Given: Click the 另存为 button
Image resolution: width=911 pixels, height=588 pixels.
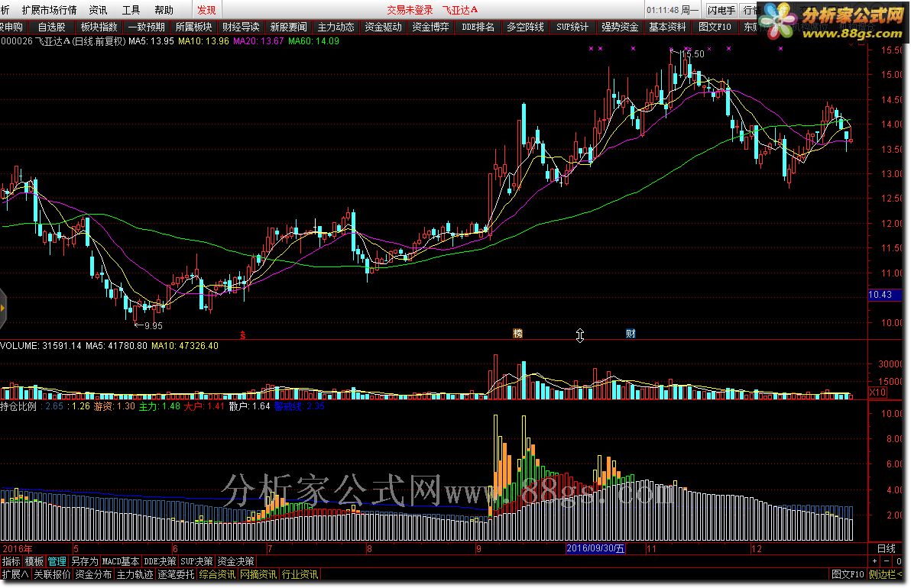Looking at the screenshot, I should [85, 561].
